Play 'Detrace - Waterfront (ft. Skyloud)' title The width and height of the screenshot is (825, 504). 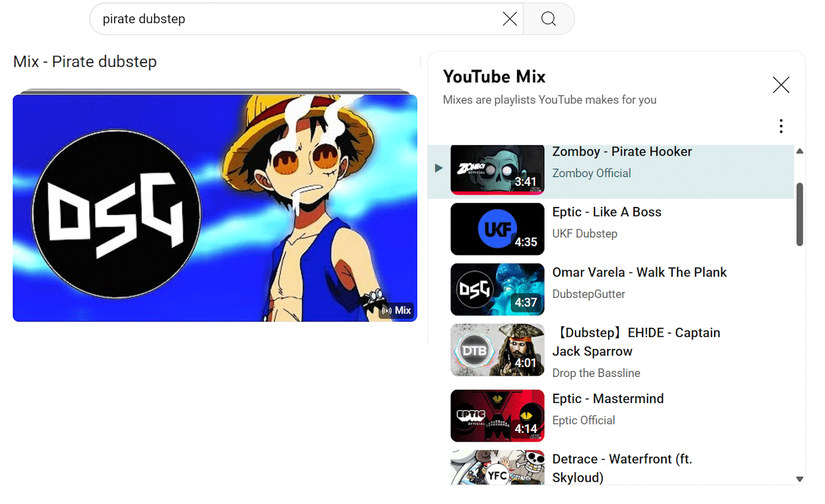(x=622, y=468)
